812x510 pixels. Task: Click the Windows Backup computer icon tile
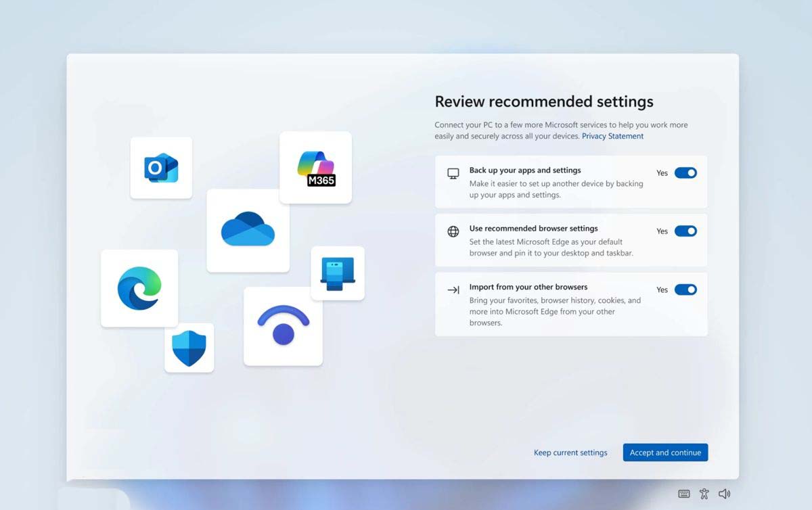point(338,273)
